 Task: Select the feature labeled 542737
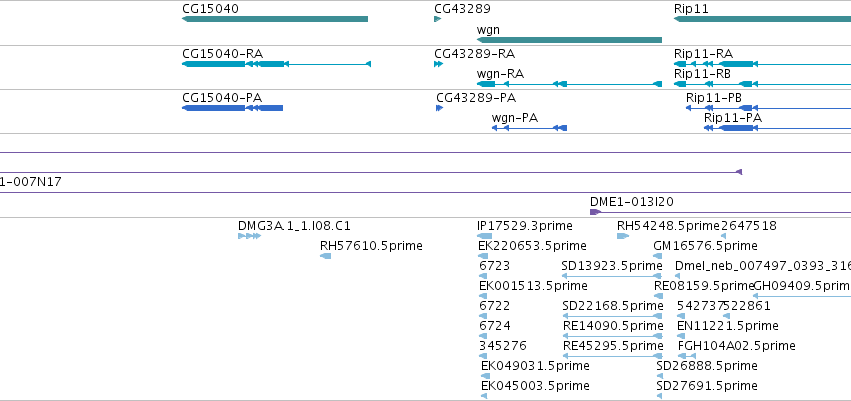click(681, 316)
